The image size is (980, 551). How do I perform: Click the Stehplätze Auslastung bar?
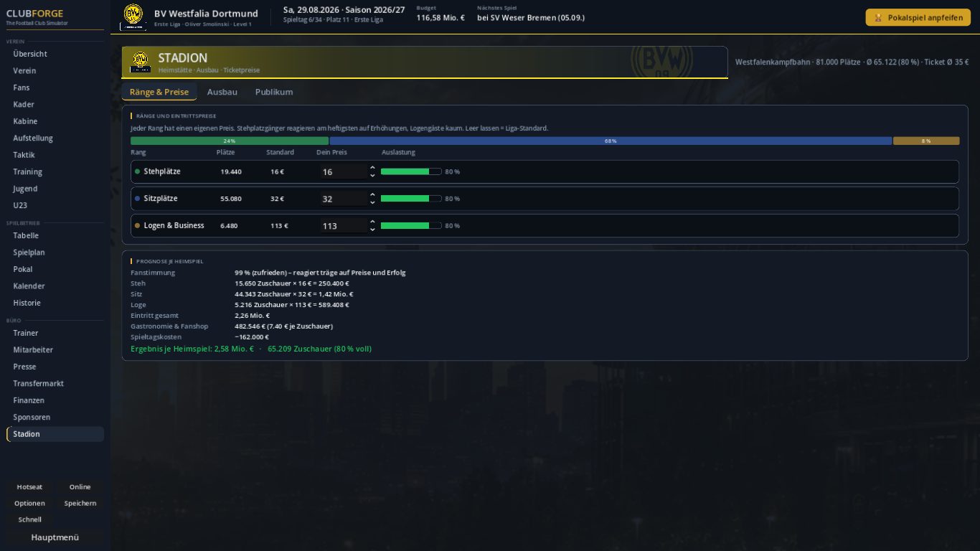[411, 171]
